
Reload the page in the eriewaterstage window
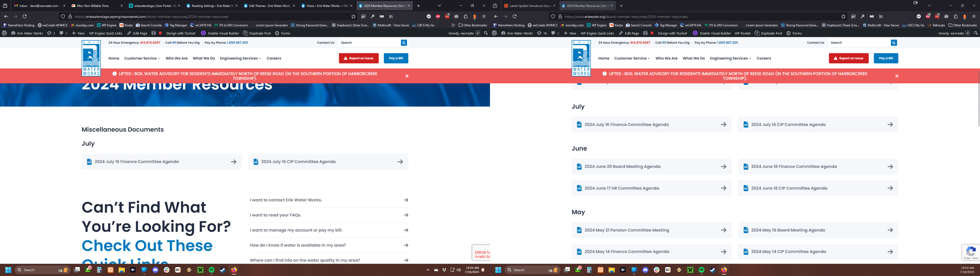pos(24,16)
